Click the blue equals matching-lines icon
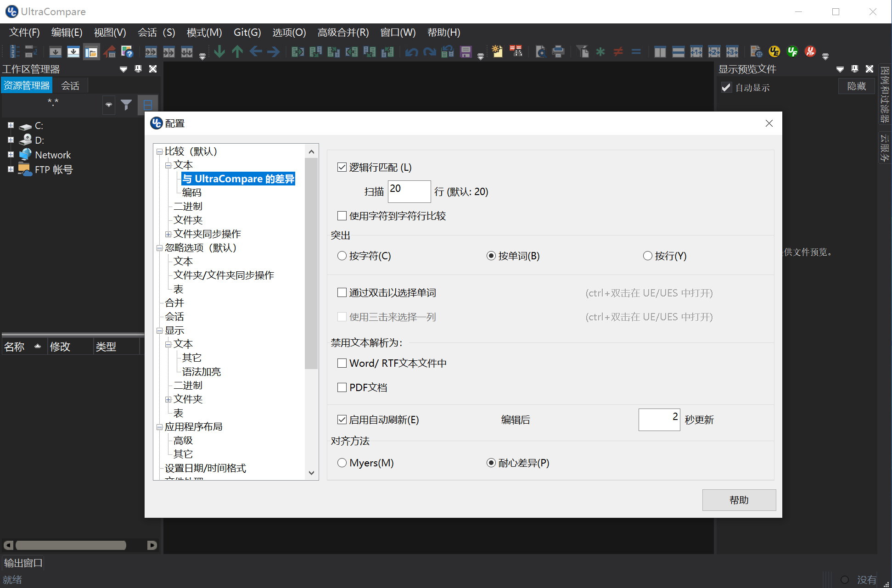Image resolution: width=892 pixels, height=588 pixels. (636, 51)
